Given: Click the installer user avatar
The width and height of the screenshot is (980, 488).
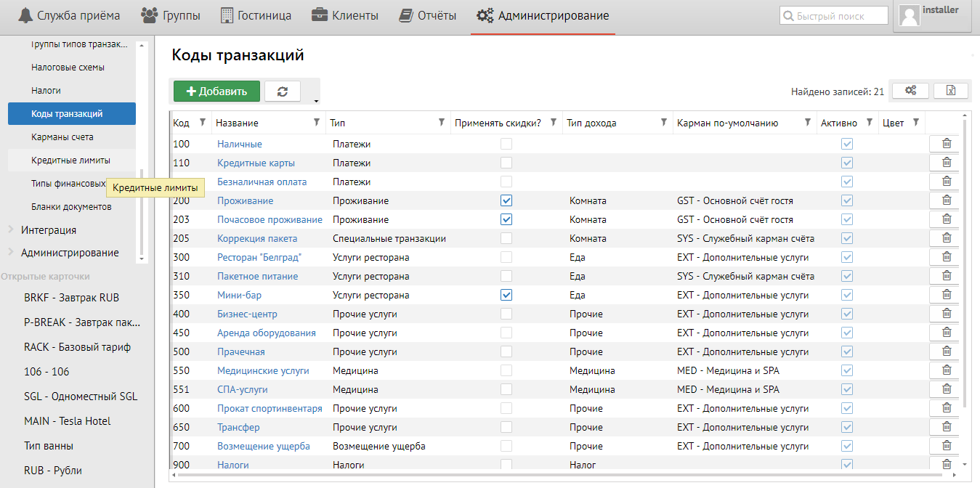Looking at the screenshot, I should pos(910,16).
